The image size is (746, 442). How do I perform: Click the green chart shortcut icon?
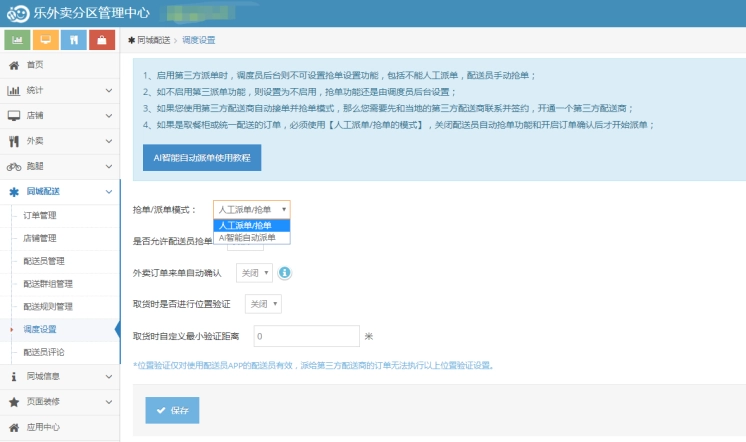point(17,40)
